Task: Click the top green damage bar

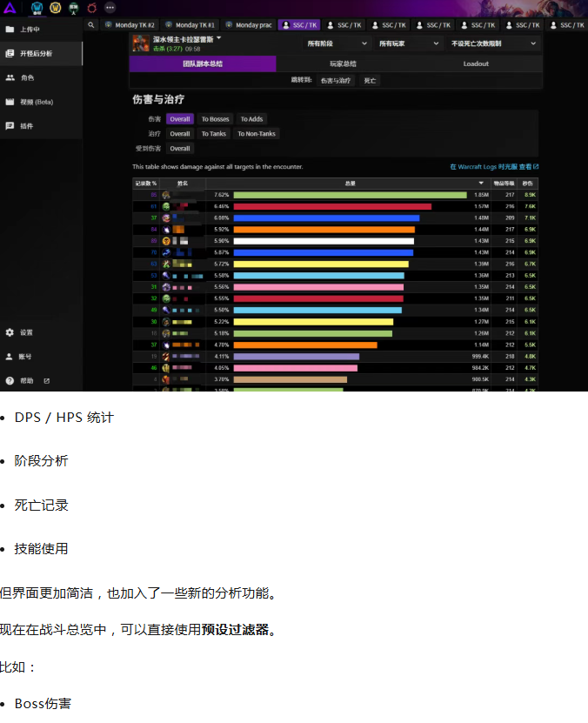Action: click(350, 195)
